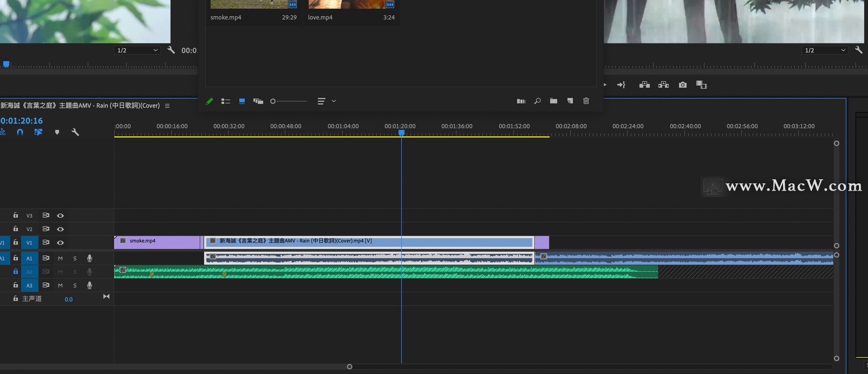Select the green audio clip on A2
868x374 pixels.
386,272
